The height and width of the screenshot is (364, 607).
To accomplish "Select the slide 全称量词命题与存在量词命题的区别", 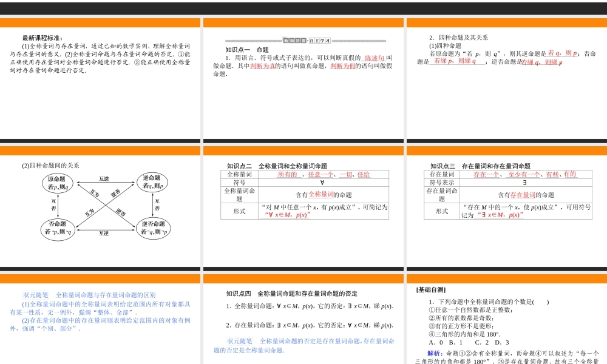I will (x=100, y=319).
